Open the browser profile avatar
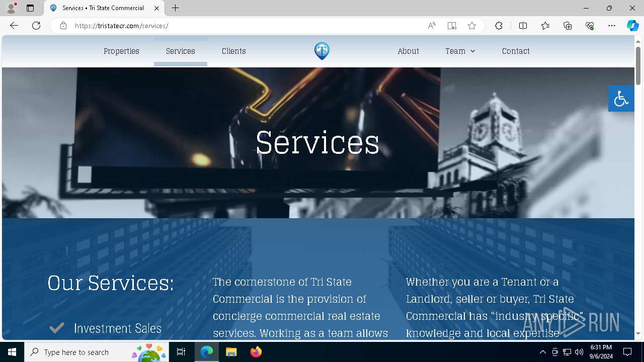 [x=11, y=8]
